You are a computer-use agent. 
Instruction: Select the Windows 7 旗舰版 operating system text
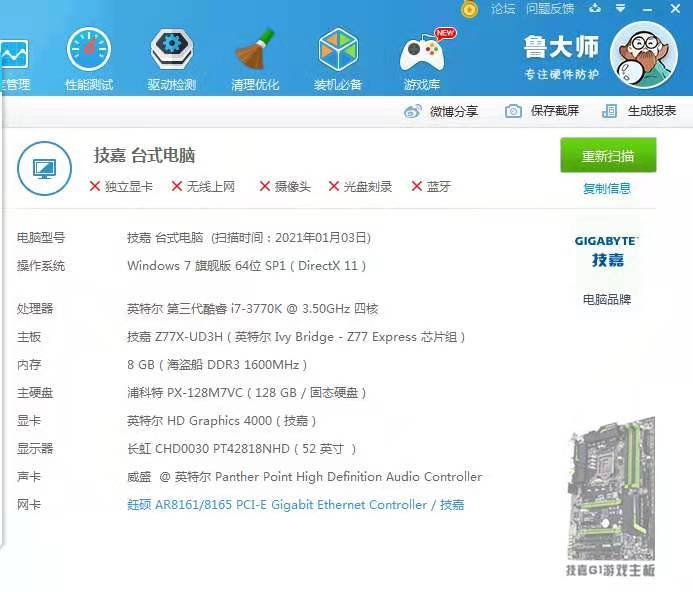247,266
